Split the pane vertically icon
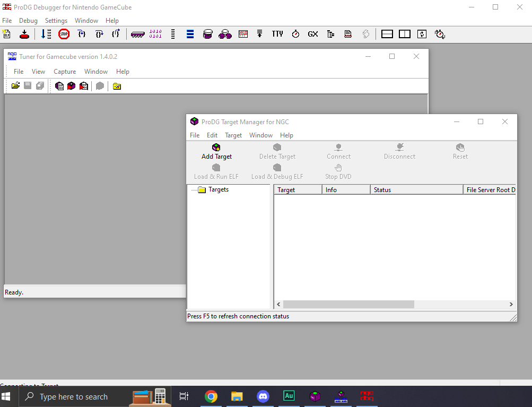The image size is (532, 407). click(x=404, y=34)
